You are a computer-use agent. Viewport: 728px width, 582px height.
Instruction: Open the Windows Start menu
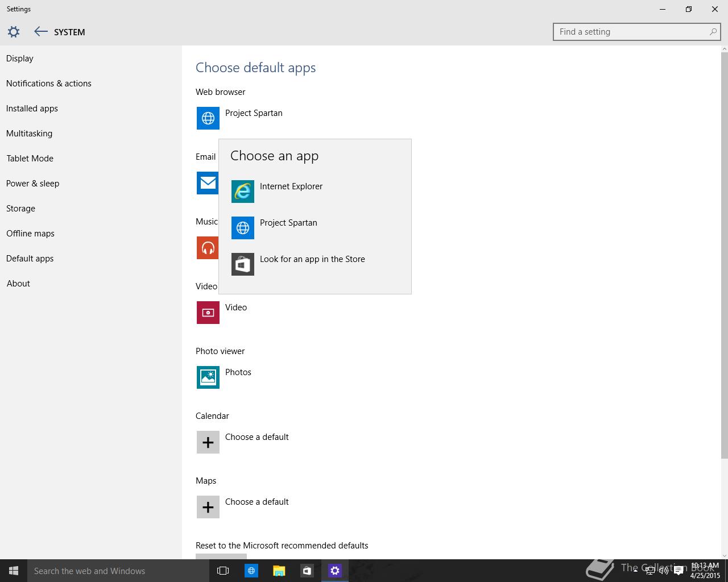pos(14,571)
